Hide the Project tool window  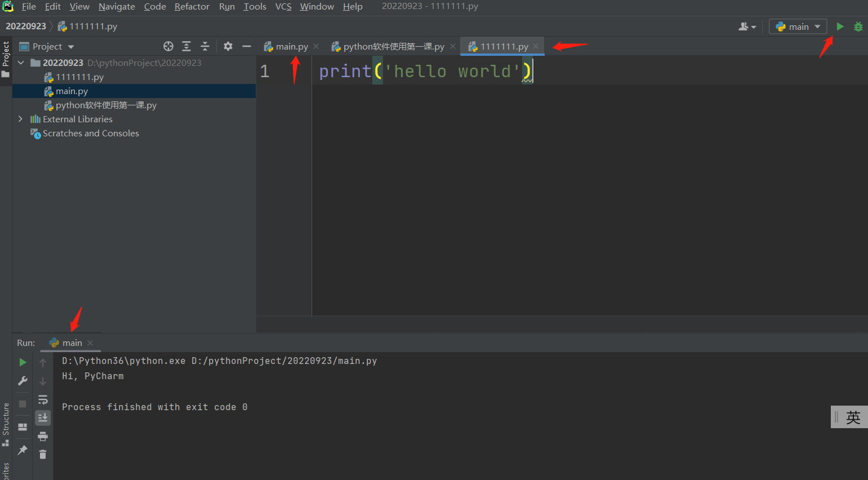click(x=247, y=46)
